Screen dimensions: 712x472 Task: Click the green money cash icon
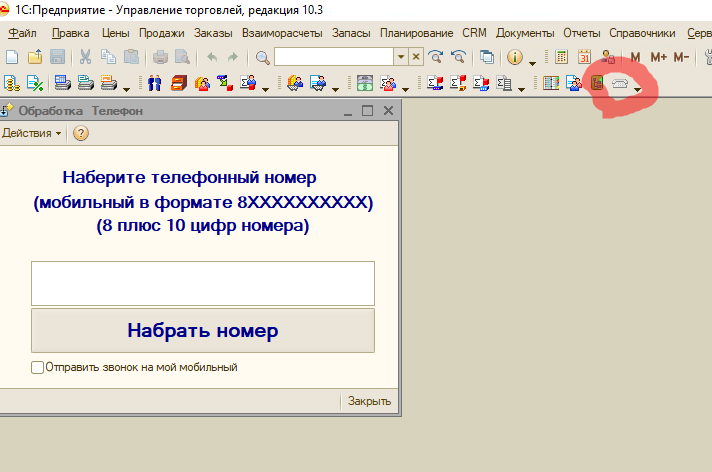365,83
